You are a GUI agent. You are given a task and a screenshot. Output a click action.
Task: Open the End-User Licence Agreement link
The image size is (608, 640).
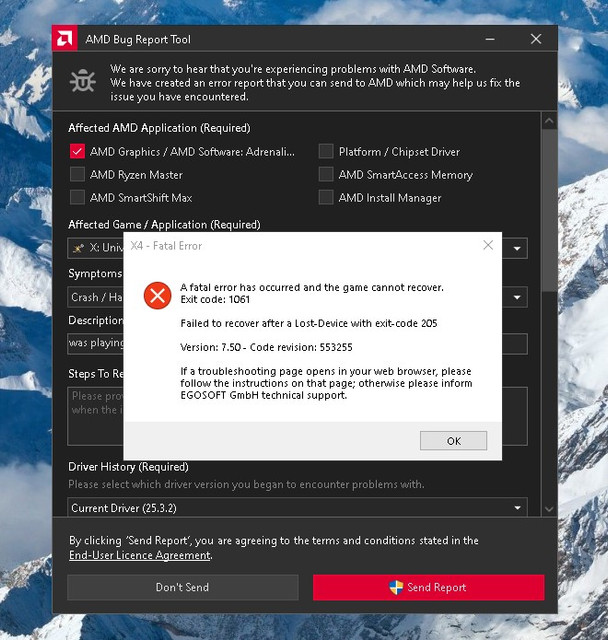[x=140, y=555]
